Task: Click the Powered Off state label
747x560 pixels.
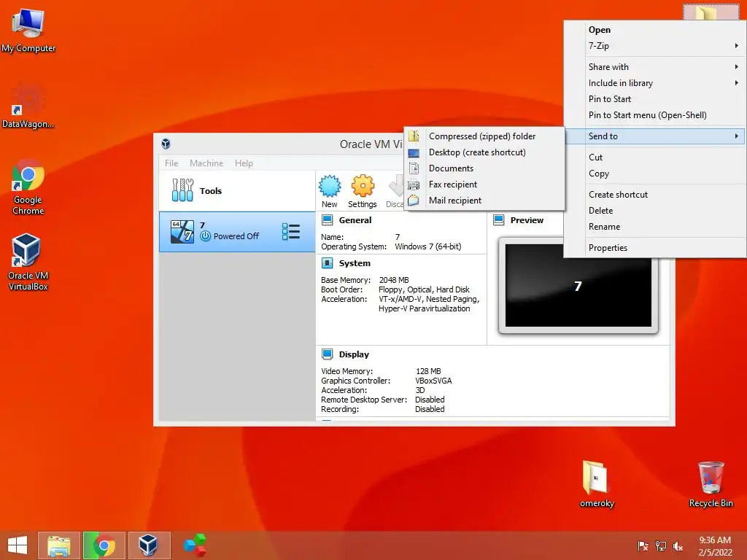Action: pos(236,236)
